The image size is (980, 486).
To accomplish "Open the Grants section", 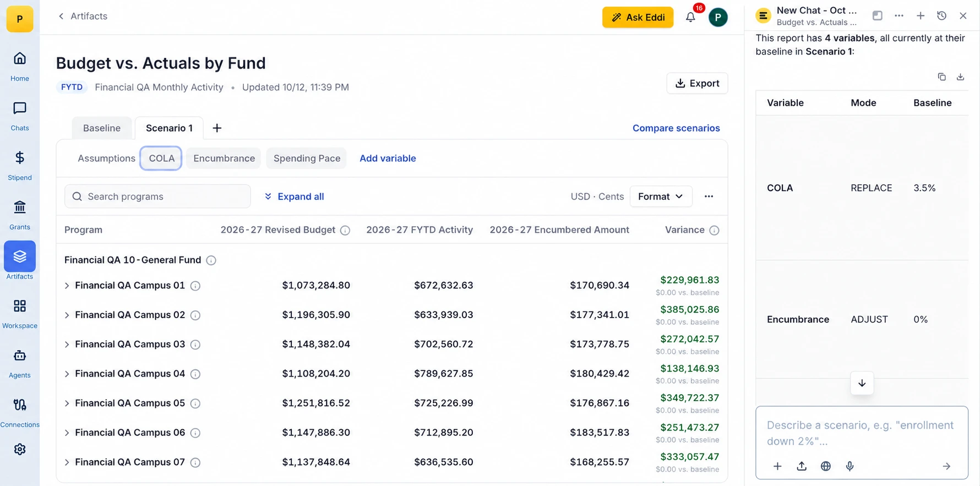I will (x=20, y=215).
